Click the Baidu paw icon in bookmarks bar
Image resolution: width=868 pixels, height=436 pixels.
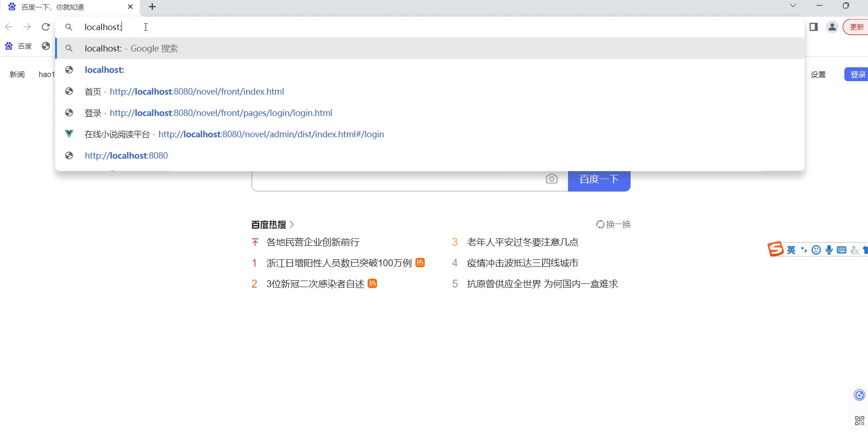tap(9, 46)
